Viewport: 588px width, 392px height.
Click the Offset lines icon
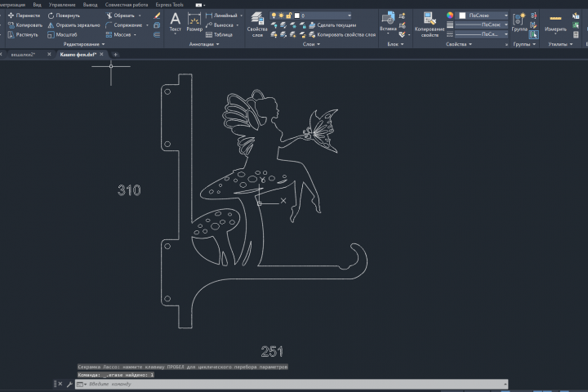pos(157,34)
